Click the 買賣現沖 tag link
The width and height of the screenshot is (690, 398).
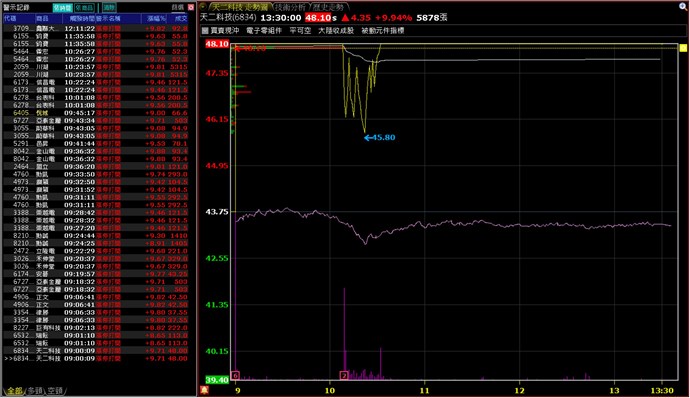point(225,30)
